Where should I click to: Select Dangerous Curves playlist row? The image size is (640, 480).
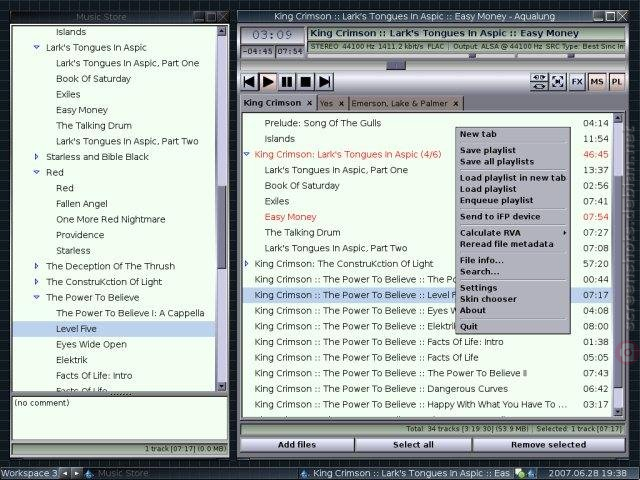click(427, 389)
